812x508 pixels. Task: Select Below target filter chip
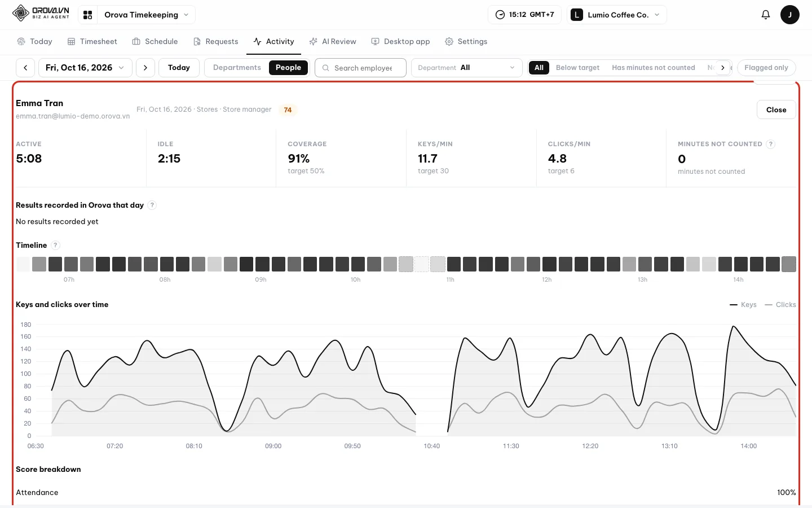click(577, 68)
